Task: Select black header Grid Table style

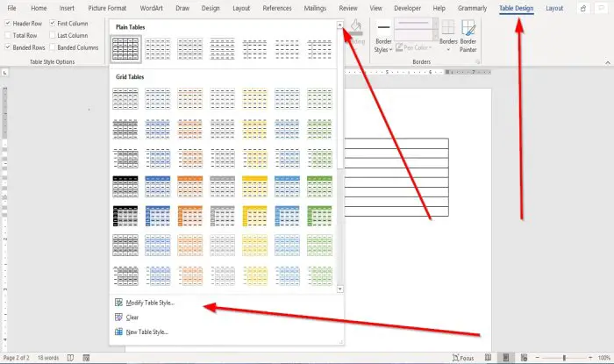Action: (x=125, y=187)
